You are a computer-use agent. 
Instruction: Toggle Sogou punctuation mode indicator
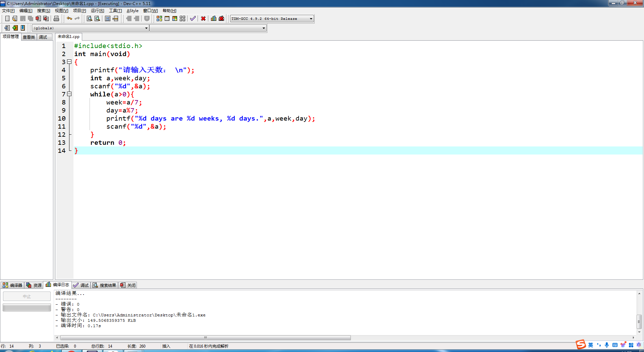pos(599,345)
